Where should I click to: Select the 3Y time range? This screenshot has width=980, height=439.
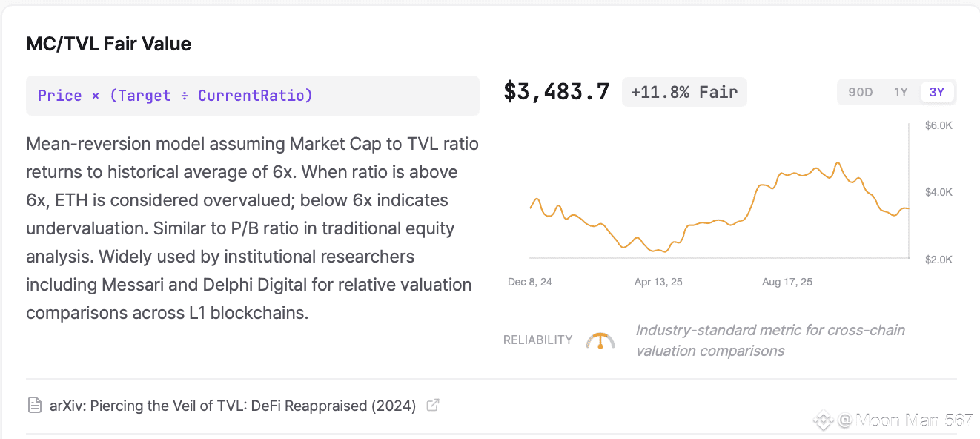point(937,92)
